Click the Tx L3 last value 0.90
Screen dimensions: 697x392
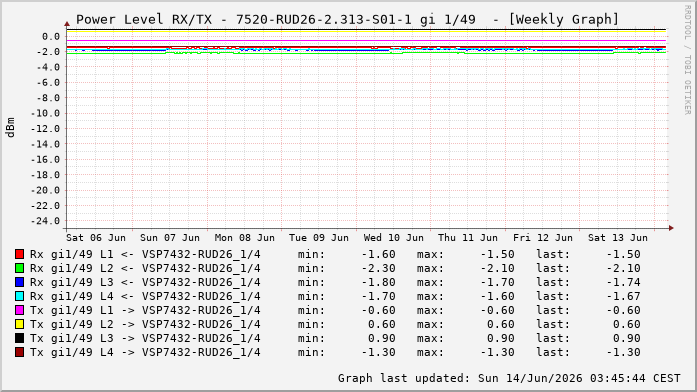coord(627,338)
